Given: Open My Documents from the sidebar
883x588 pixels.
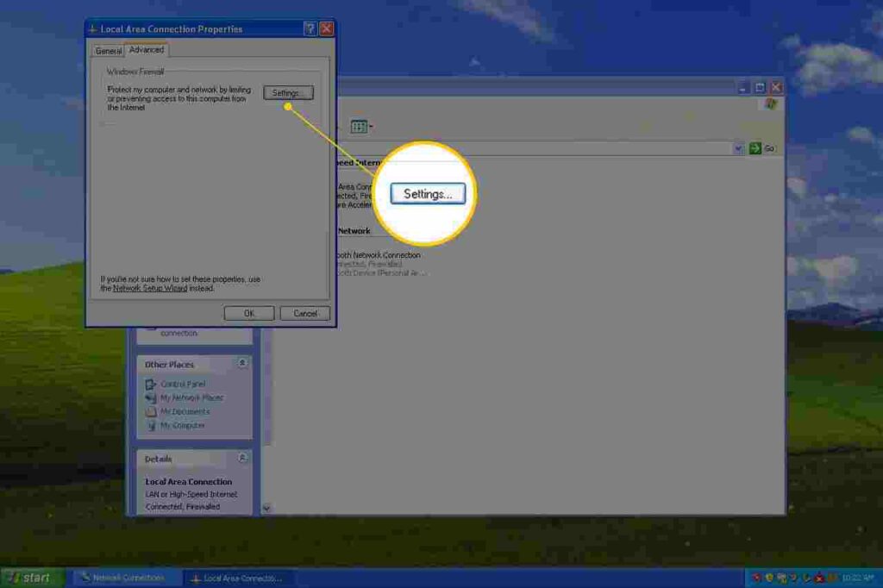Looking at the screenshot, I should (x=184, y=411).
